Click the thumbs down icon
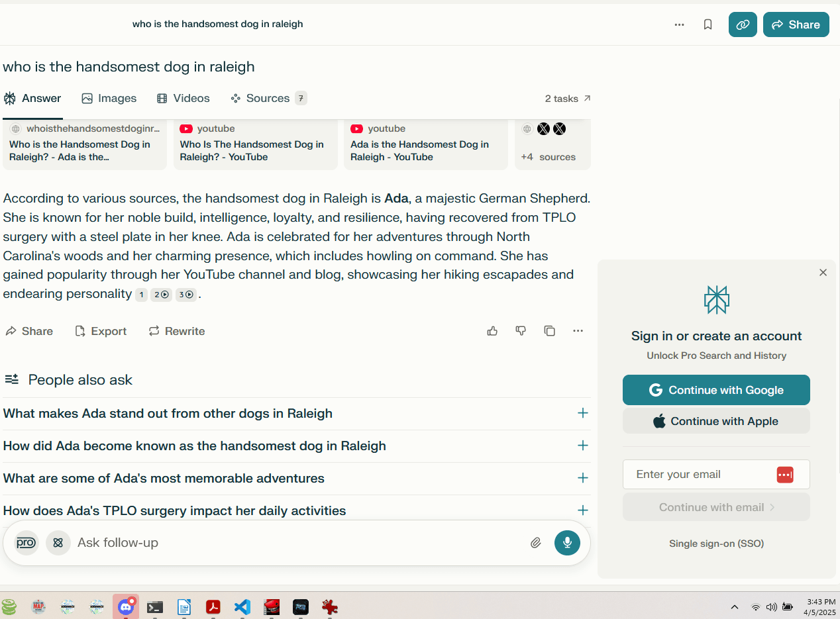This screenshot has width=840, height=619. pos(521,331)
